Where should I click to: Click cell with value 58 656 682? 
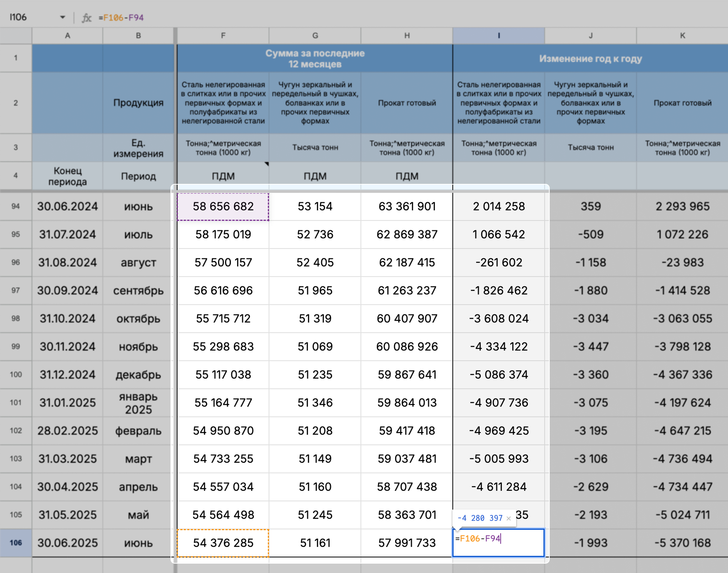click(x=223, y=206)
